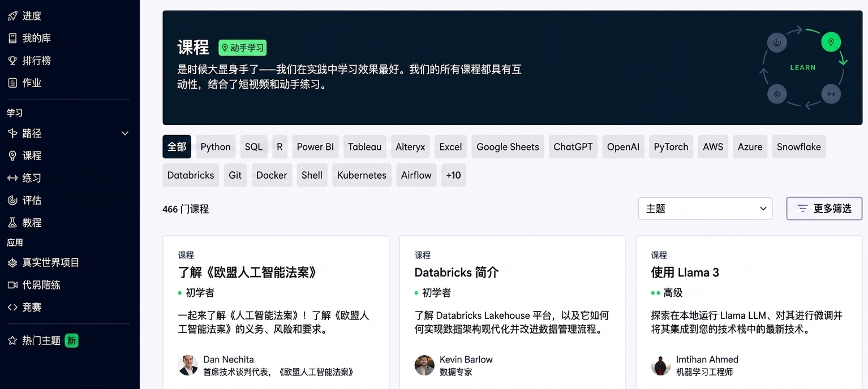Click the video camera icon in sidebar
Viewport: 868px width, 389px height.
coord(12,285)
